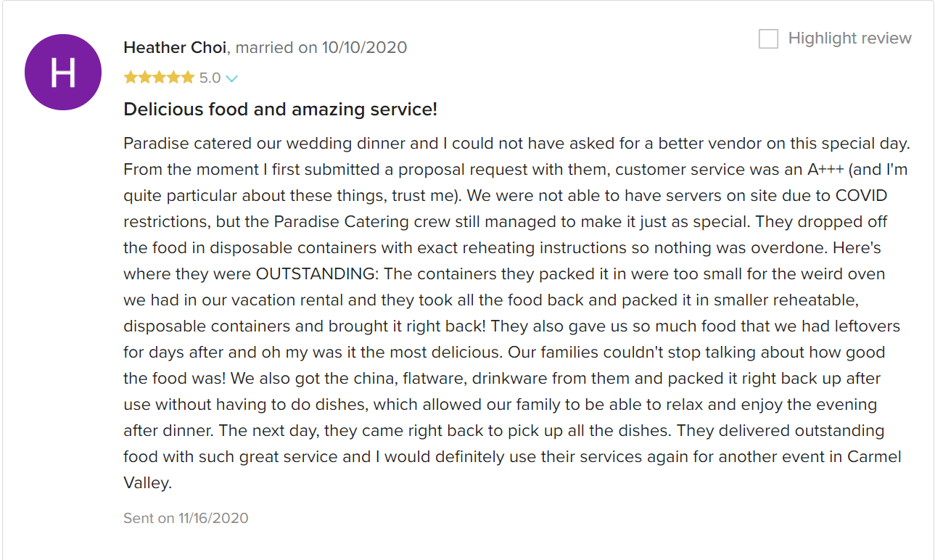935x560 pixels.
Task: Click the word "Valley." ending the review
Action: point(148,483)
